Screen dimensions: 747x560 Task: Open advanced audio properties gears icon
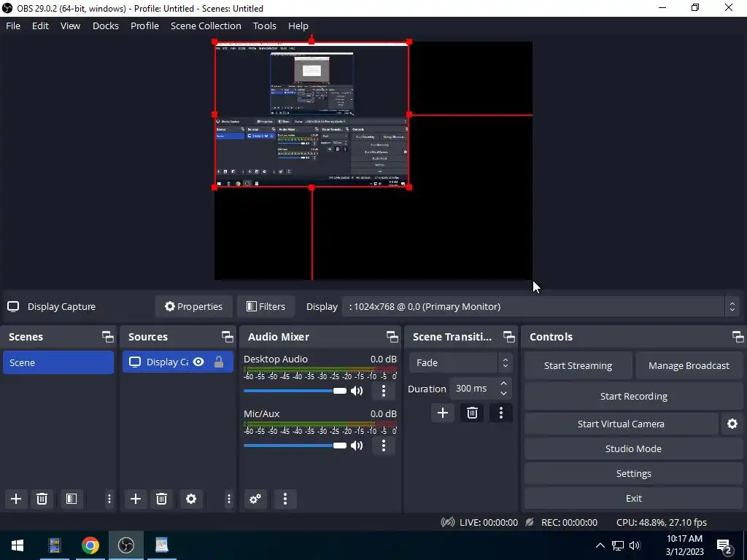pos(255,499)
